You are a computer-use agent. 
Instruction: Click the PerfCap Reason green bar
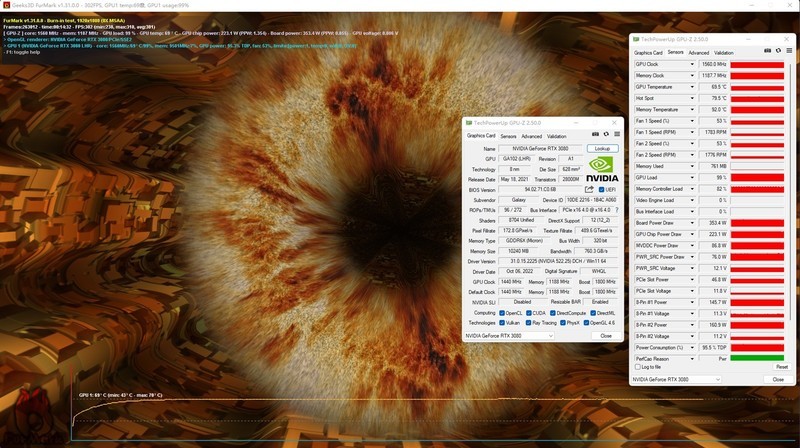(x=757, y=359)
